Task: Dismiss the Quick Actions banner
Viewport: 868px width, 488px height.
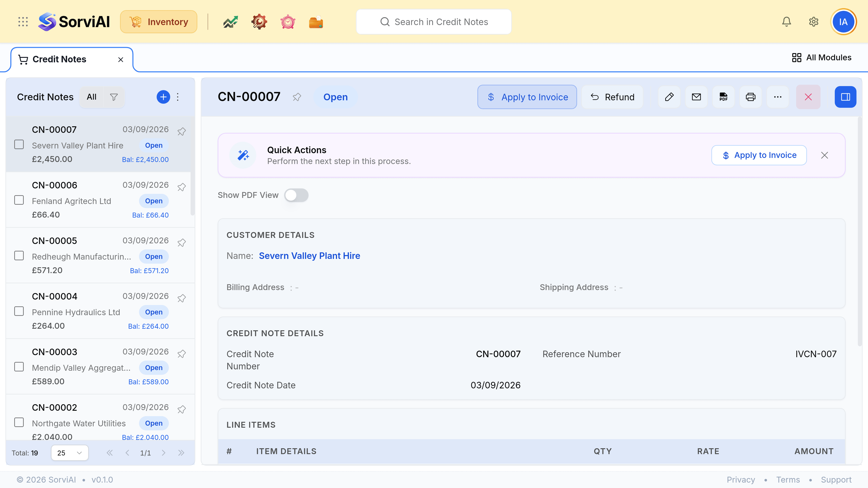Action: click(825, 155)
